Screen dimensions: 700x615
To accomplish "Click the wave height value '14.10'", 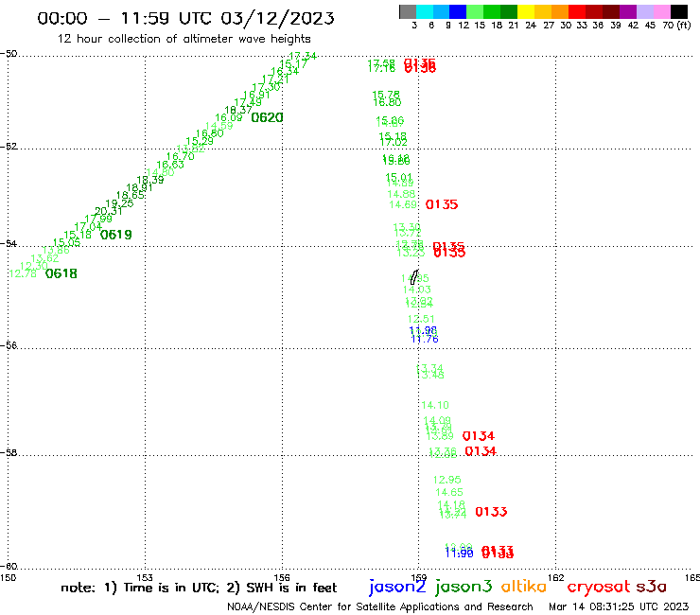I will point(435,406).
